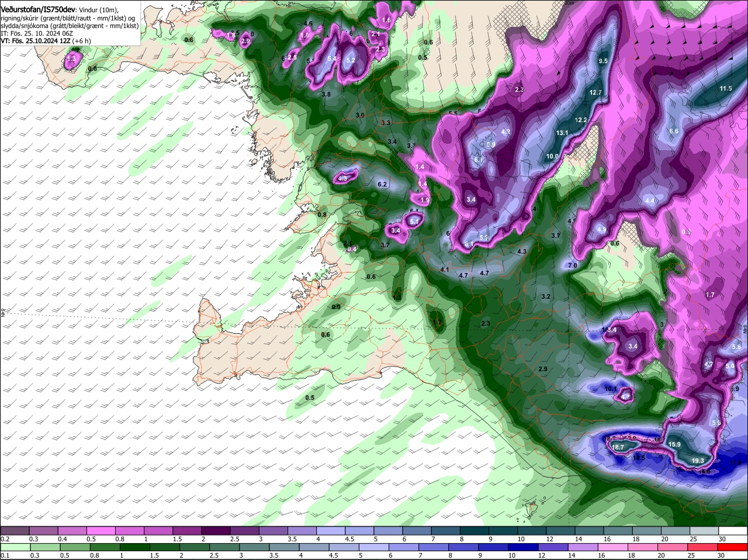Click the 3.0 rain value on the map

(360, 116)
